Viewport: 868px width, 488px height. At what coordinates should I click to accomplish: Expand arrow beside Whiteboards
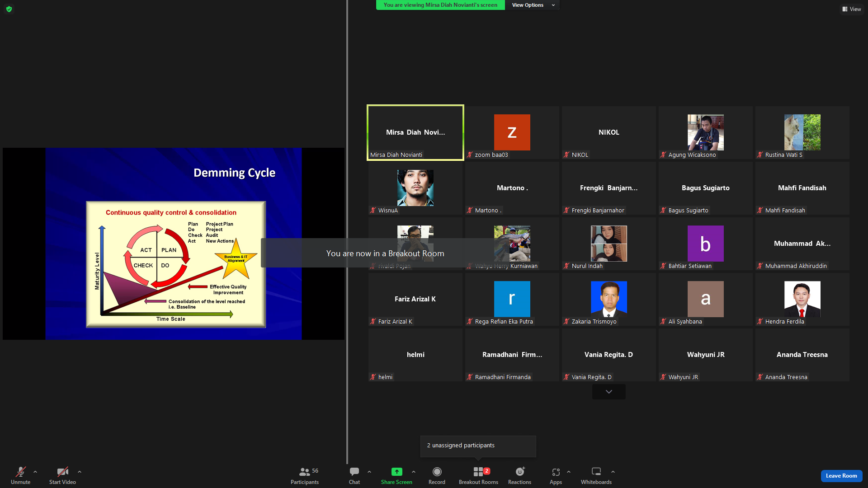(613, 472)
